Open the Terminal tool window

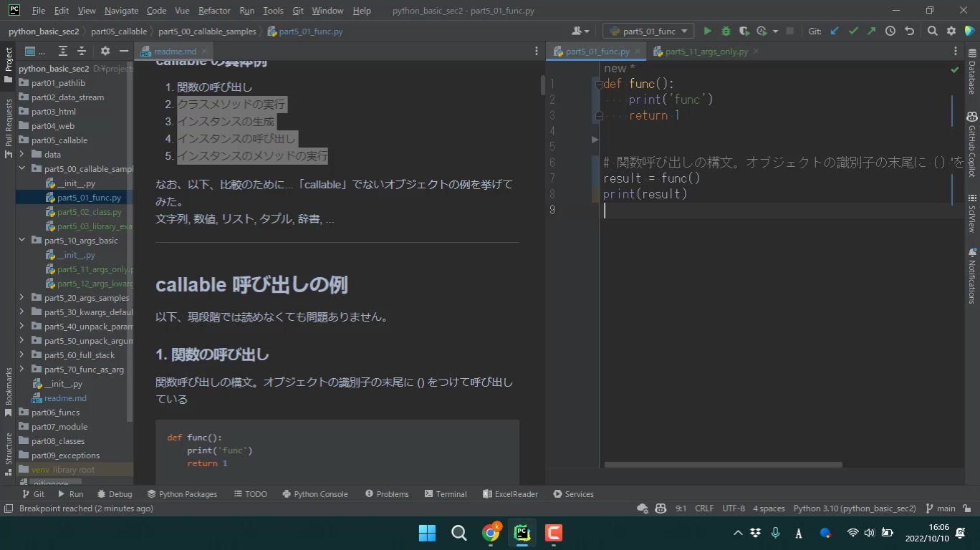(x=445, y=494)
